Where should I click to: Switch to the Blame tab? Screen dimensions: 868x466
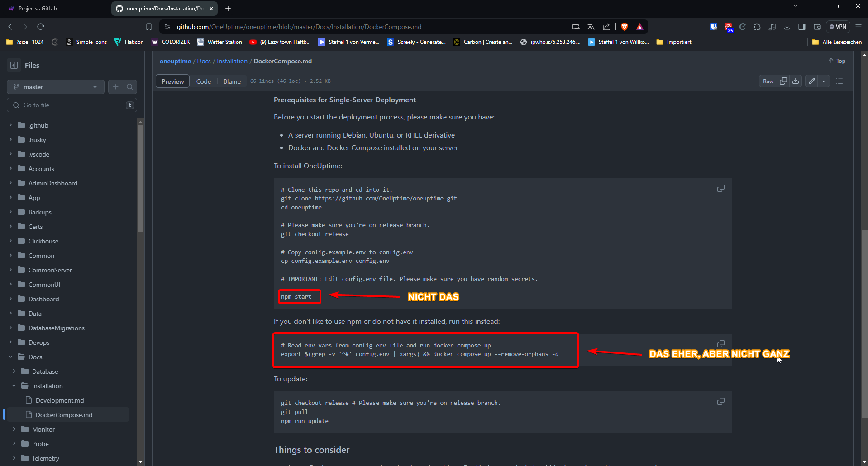232,81
